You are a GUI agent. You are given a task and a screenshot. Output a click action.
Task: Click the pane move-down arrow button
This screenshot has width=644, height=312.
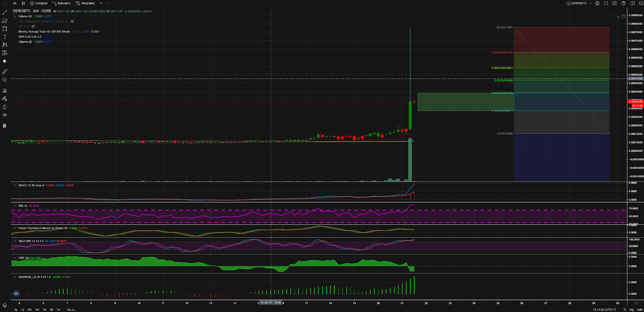coord(618,16)
